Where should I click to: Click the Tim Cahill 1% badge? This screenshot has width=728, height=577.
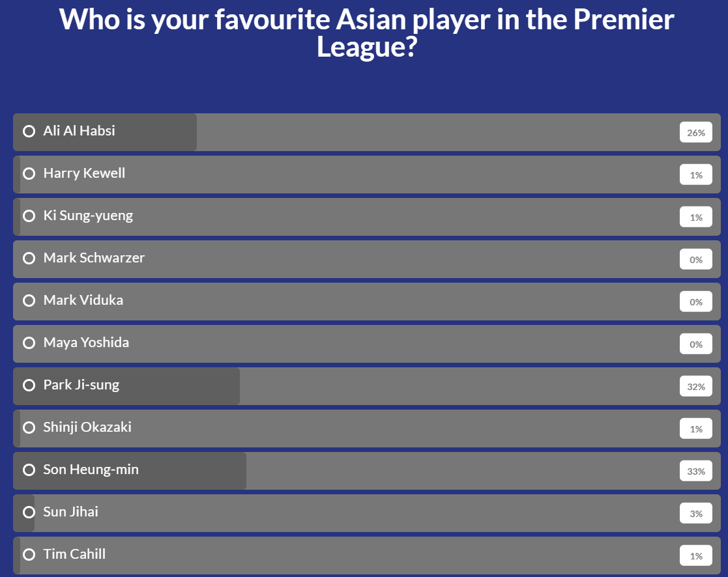pyautogui.click(x=695, y=556)
